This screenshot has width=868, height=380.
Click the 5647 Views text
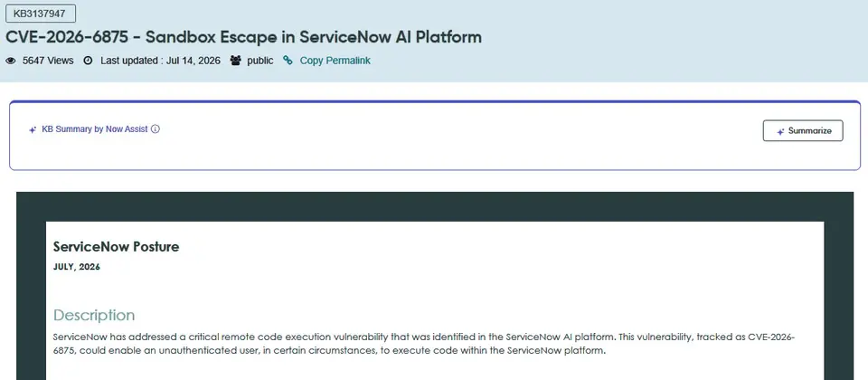[x=48, y=61]
